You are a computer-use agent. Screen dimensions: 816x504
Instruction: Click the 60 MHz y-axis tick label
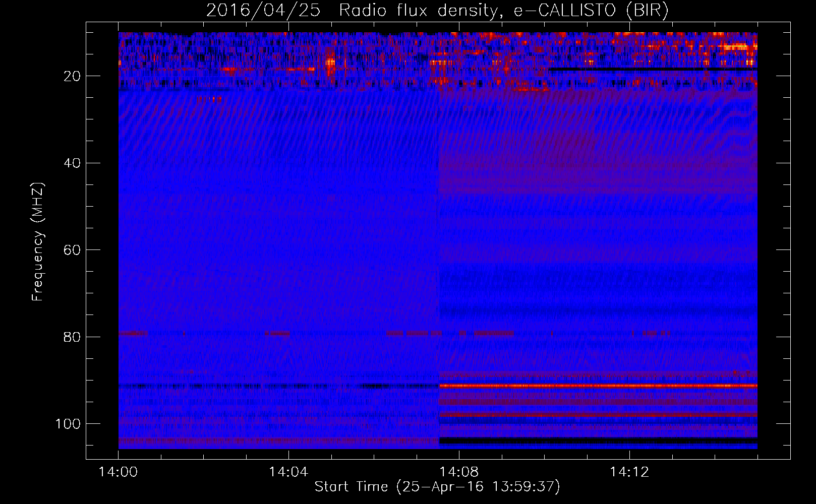coord(72,250)
